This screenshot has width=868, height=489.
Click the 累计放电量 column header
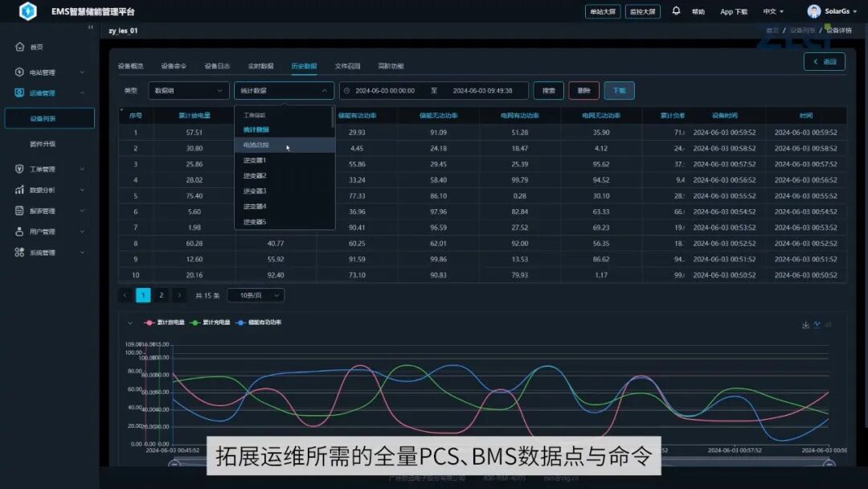point(194,116)
